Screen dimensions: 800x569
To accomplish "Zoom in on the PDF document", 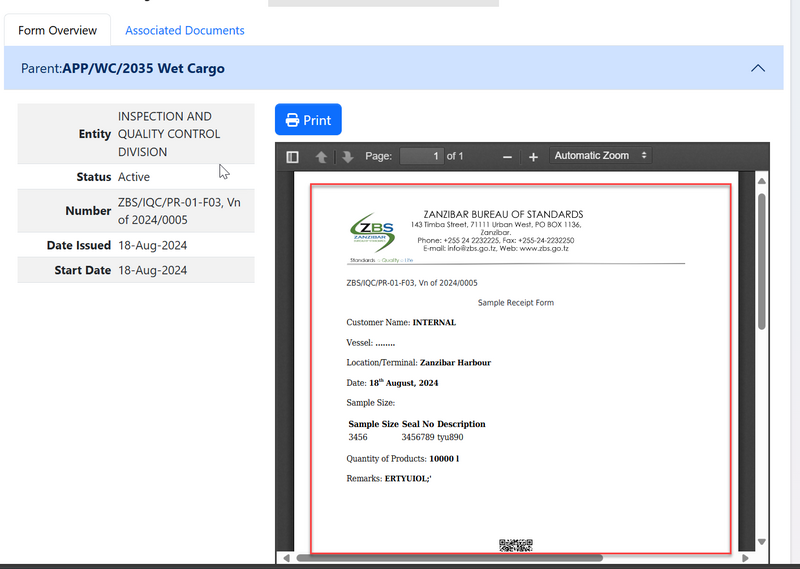I will 533,157.
